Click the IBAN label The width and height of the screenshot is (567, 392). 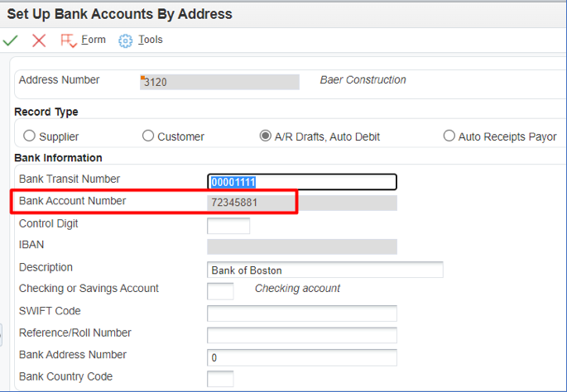(x=31, y=245)
